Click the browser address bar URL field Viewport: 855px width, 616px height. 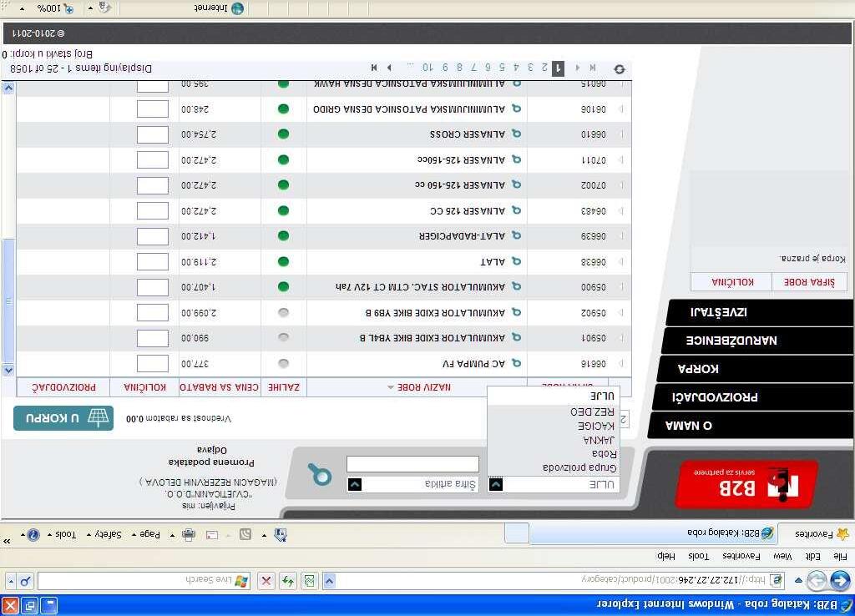(556, 581)
